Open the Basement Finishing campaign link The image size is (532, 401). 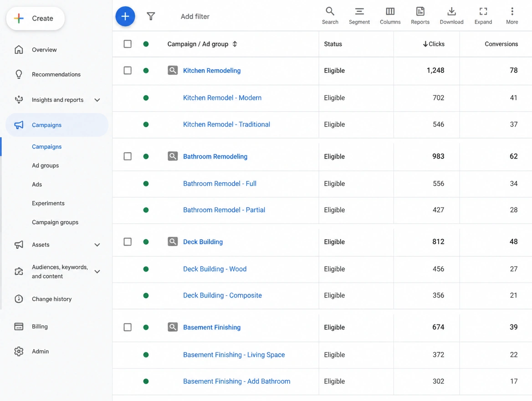point(212,327)
